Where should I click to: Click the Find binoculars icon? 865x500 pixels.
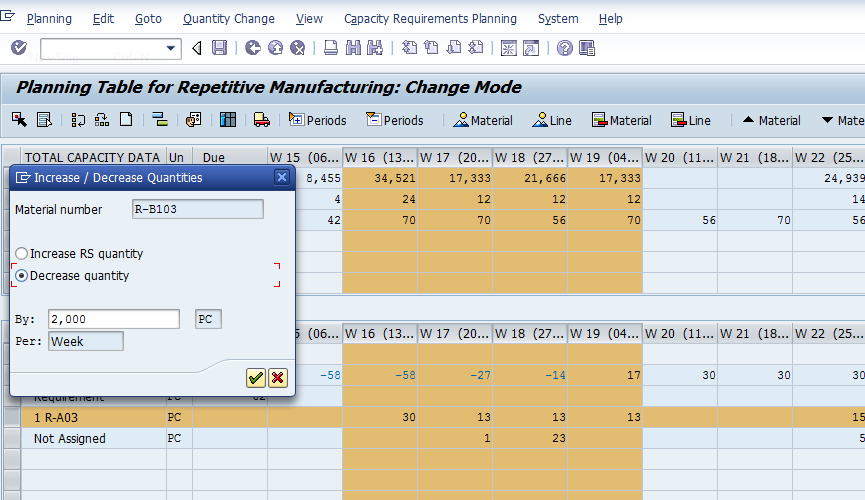(x=353, y=48)
